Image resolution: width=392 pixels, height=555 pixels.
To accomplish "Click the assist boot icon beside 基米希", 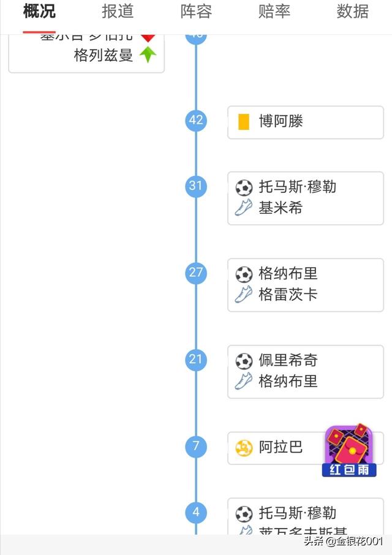I will click(x=244, y=208).
